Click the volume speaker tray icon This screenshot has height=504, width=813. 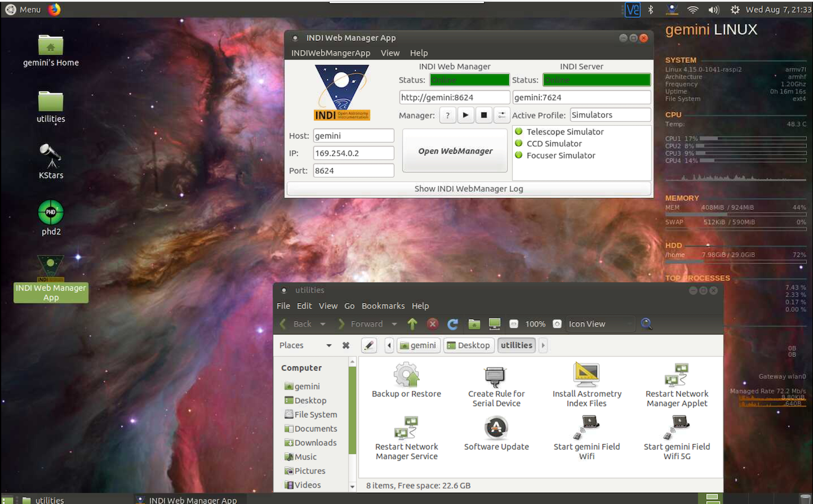tap(713, 9)
